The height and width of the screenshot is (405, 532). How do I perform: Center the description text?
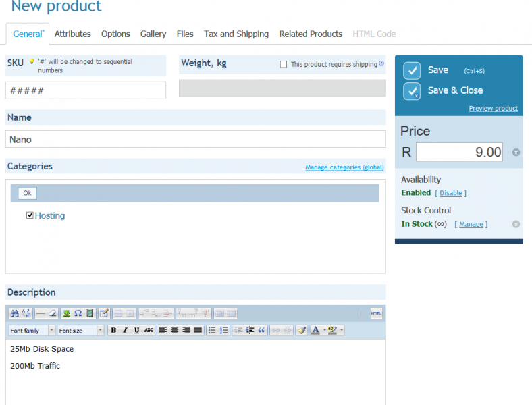pos(175,330)
